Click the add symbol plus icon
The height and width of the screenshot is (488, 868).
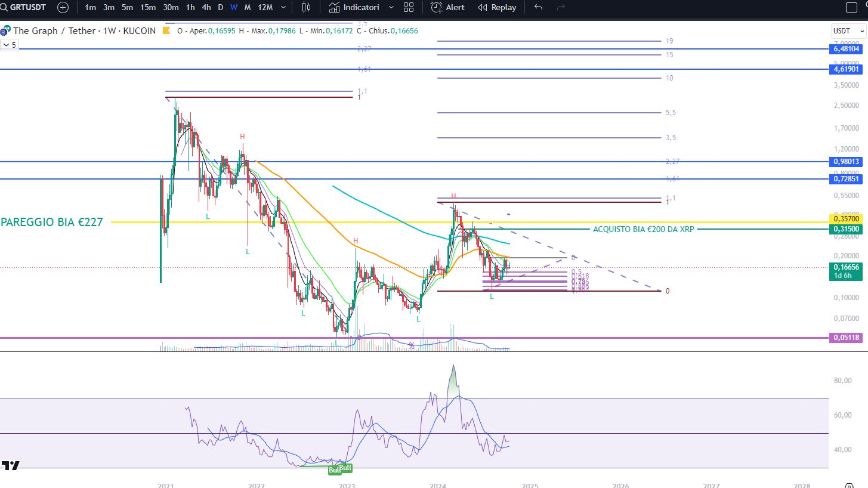[63, 7]
